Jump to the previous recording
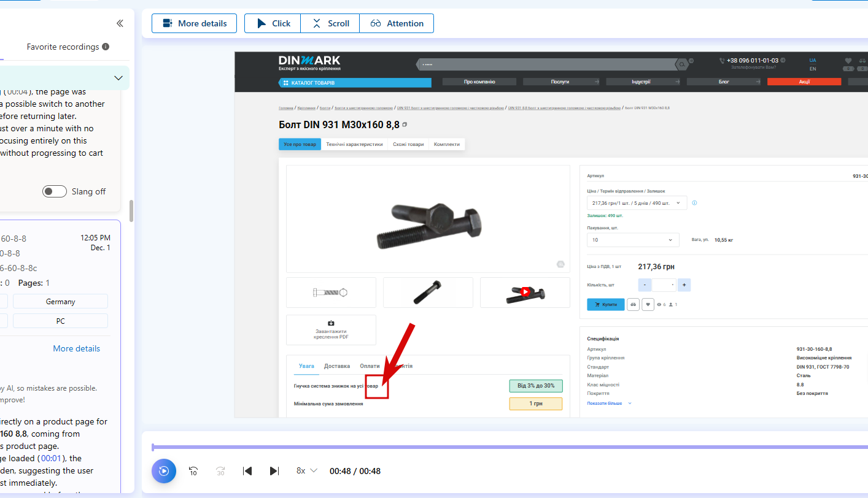Image resolution: width=868 pixels, height=498 pixels. click(247, 471)
